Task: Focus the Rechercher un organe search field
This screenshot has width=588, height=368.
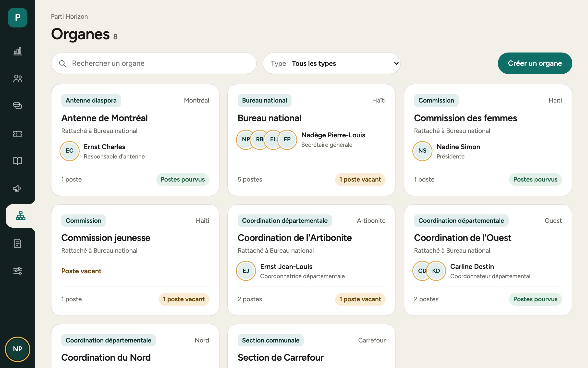Action: tap(154, 63)
